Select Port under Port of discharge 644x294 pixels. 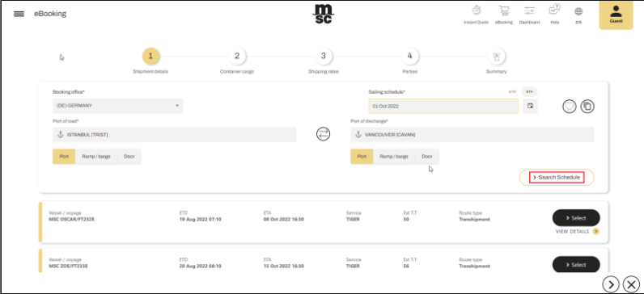pyautogui.click(x=362, y=156)
